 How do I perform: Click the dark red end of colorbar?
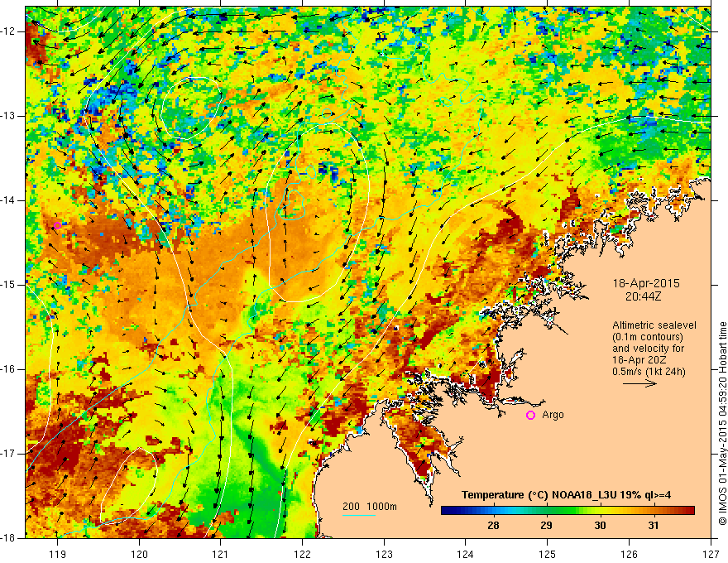click(x=687, y=511)
